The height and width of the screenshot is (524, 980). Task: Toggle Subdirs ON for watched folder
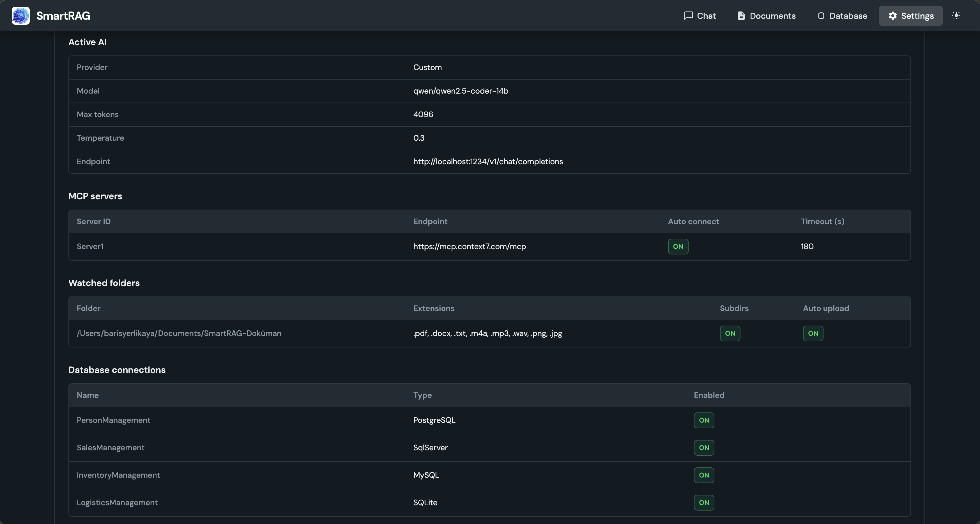click(730, 333)
